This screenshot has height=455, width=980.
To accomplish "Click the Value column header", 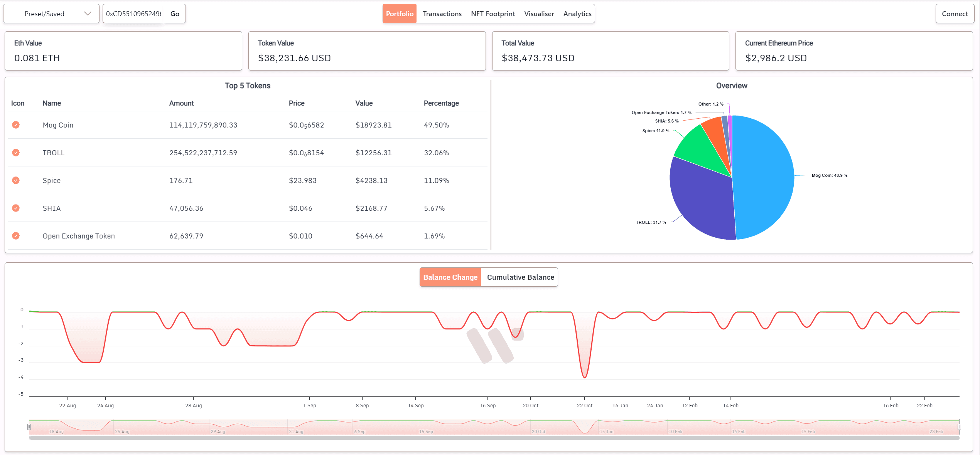I will tap(364, 103).
